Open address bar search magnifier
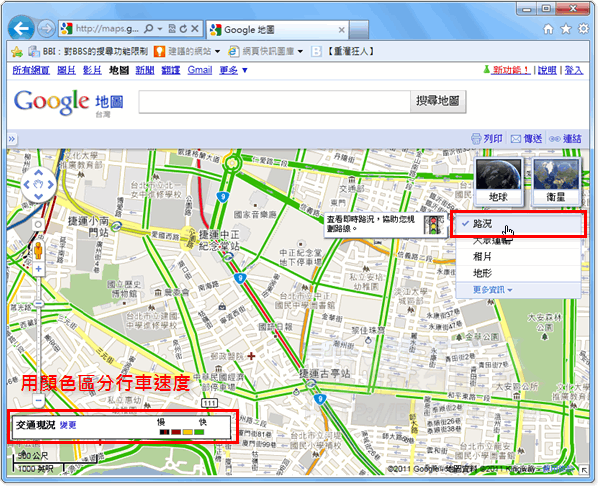 [x=149, y=29]
